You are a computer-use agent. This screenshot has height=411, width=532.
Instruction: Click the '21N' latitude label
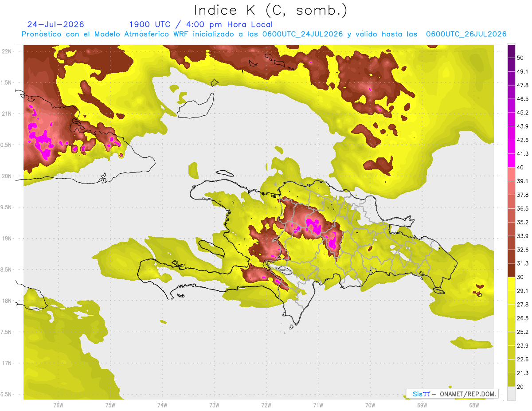(x=8, y=114)
